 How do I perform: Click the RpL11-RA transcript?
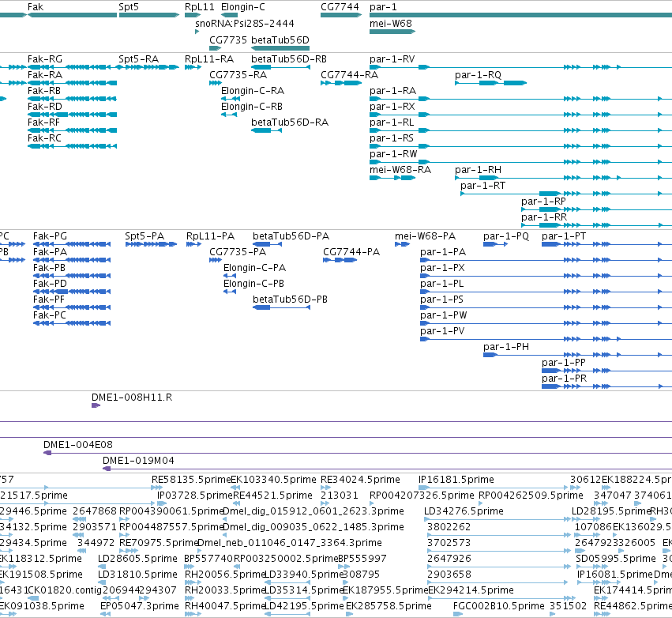pyautogui.click(x=193, y=67)
